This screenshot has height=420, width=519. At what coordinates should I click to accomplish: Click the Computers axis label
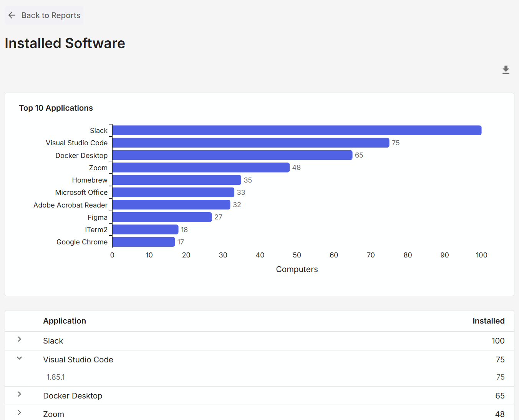(x=297, y=269)
